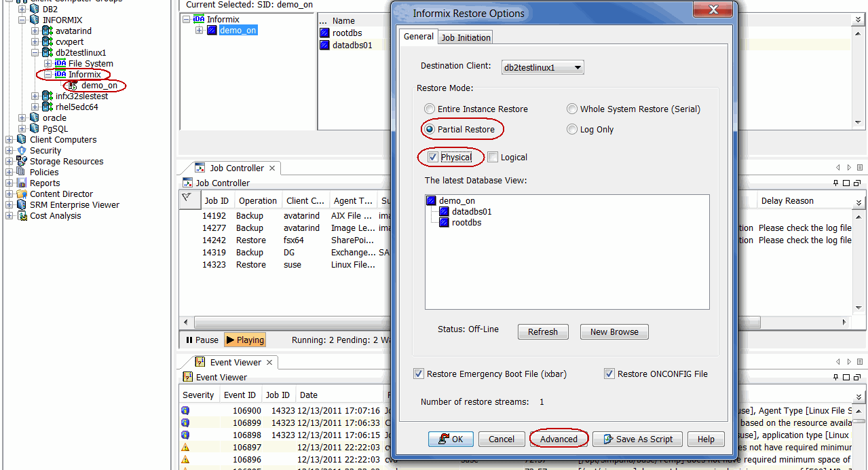Click the Storage Resources icon

[x=22, y=162]
